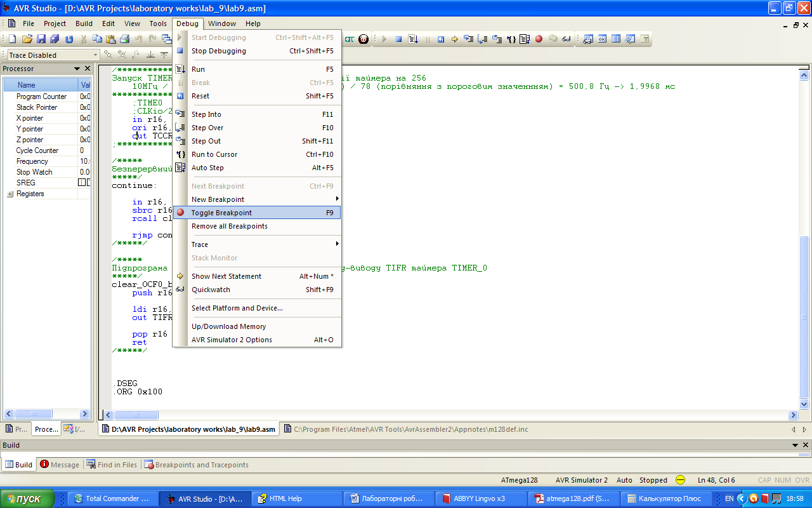Switch to the Project panel tab

click(x=16, y=429)
